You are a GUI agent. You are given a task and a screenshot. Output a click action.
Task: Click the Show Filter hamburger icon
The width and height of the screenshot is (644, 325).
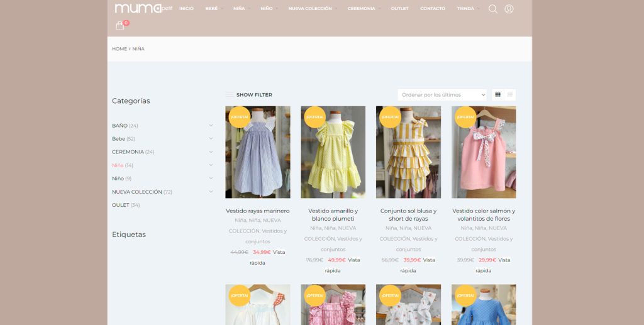coord(229,95)
